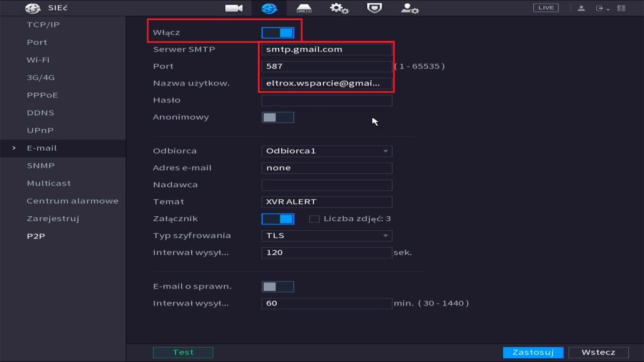Click the user profile icon at top right

click(x=581, y=8)
